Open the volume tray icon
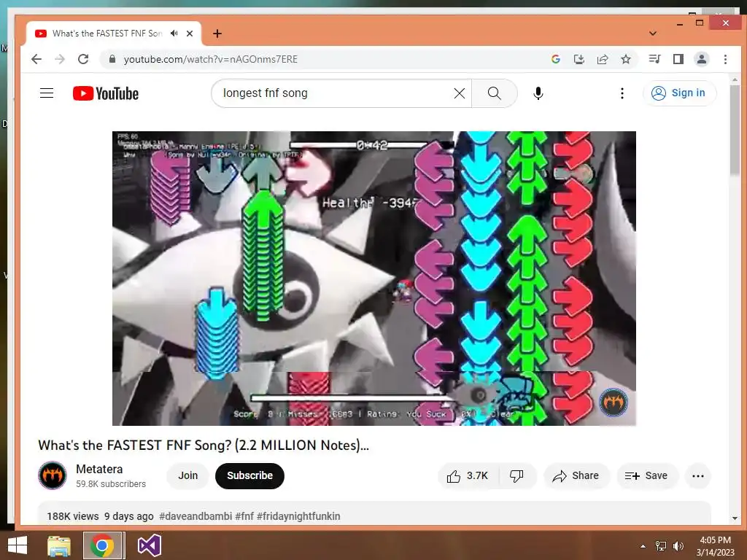 point(678,546)
